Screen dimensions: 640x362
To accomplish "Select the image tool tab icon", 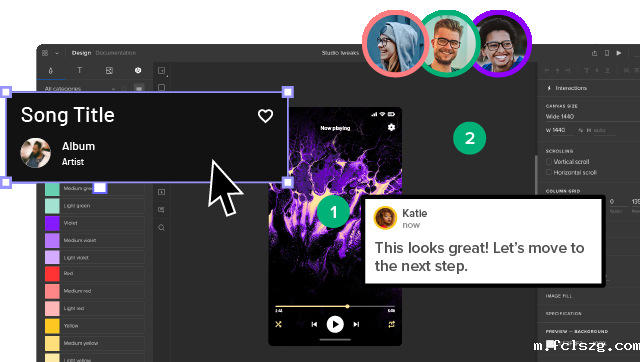I will [x=109, y=71].
